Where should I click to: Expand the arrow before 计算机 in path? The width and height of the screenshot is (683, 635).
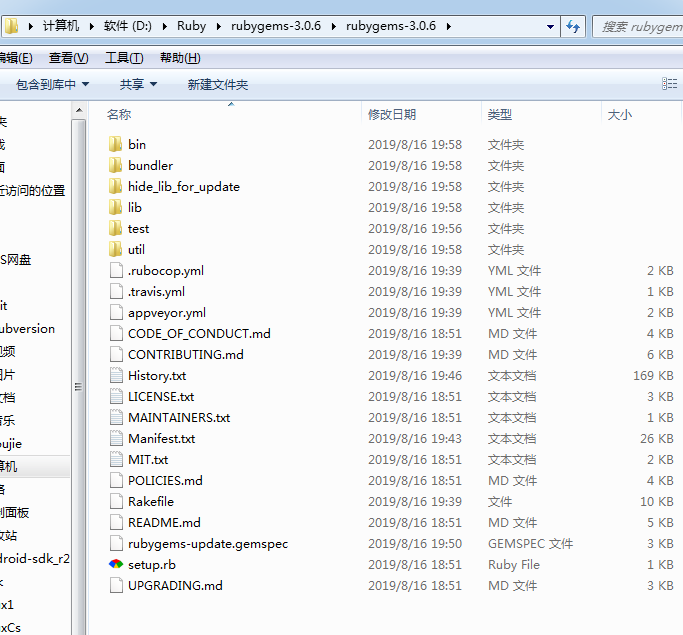(x=30, y=26)
